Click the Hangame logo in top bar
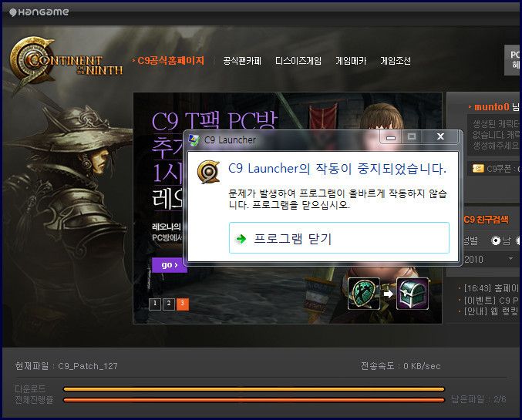522x420 pixels. pos(39,12)
